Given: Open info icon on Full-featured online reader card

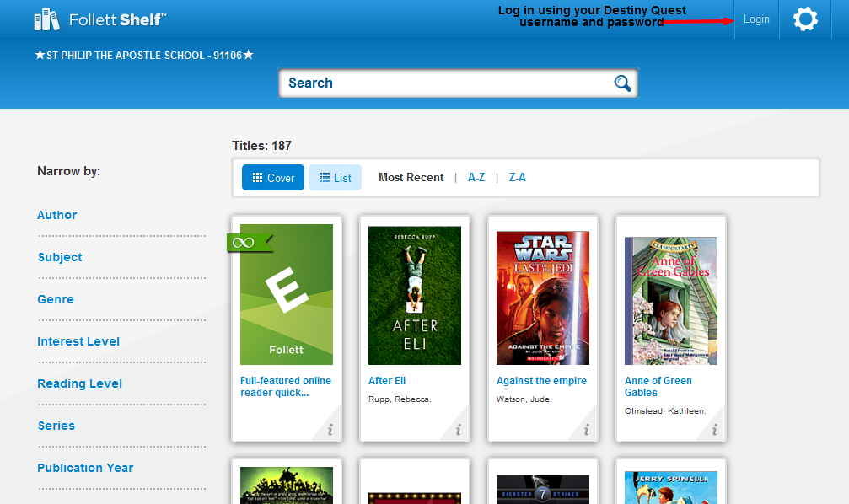Looking at the screenshot, I should 330,430.
